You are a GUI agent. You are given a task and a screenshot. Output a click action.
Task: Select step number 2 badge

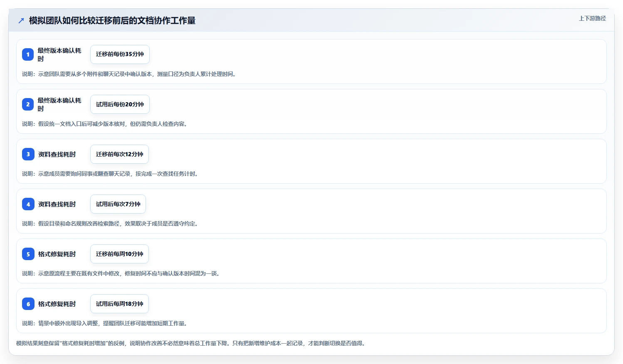tap(28, 104)
